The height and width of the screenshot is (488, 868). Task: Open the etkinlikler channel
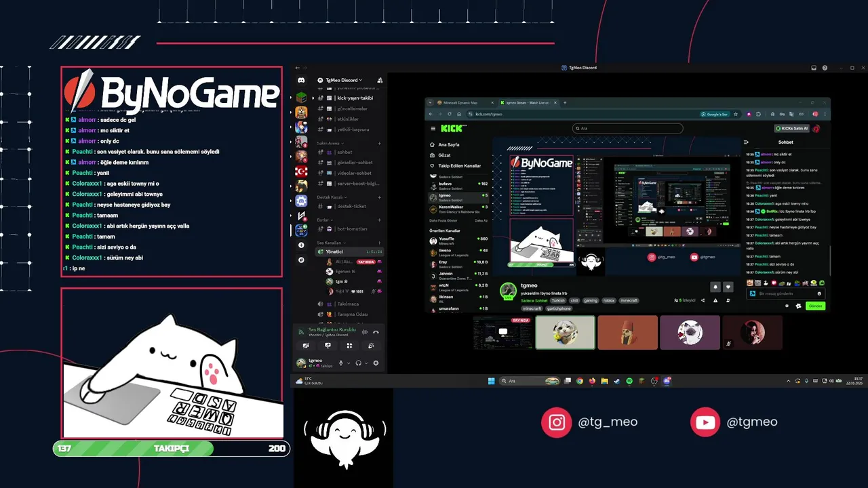(x=350, y=119)
